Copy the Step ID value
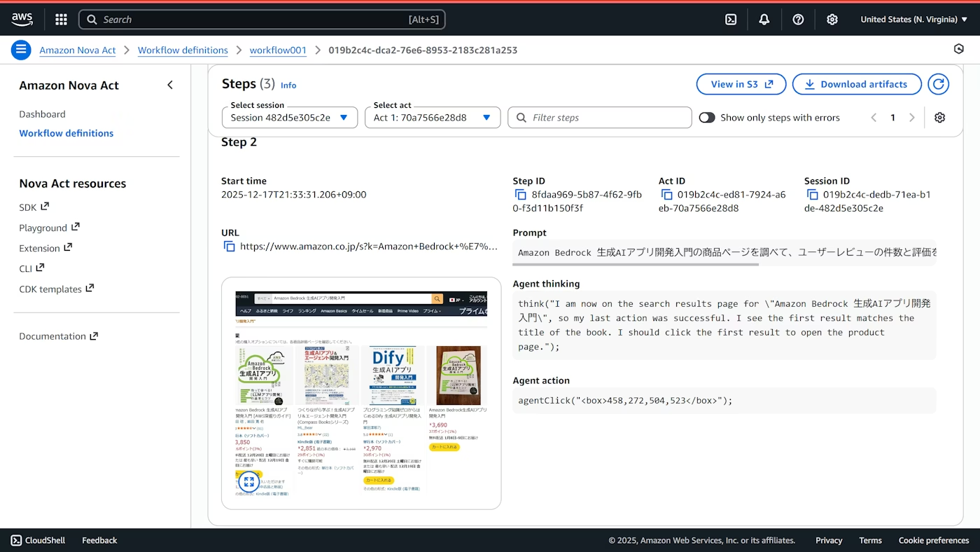 pos(520,195)
